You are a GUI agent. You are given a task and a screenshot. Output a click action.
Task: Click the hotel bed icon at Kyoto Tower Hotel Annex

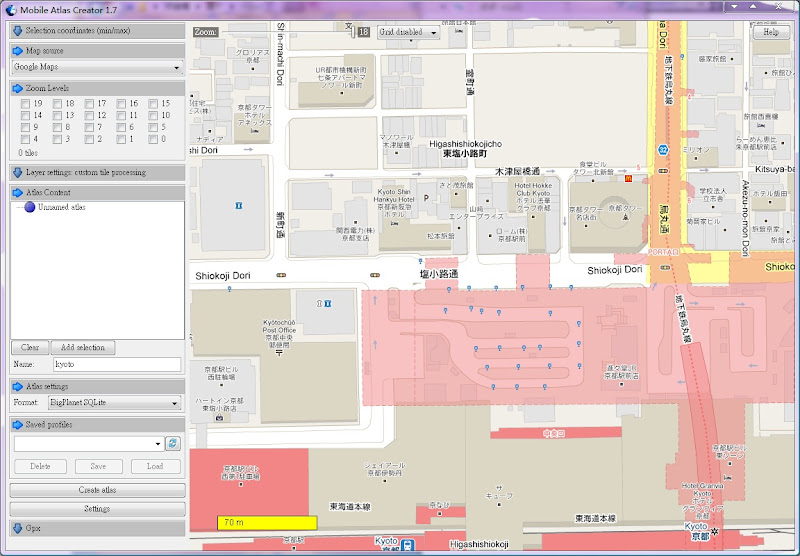(255, 131)
